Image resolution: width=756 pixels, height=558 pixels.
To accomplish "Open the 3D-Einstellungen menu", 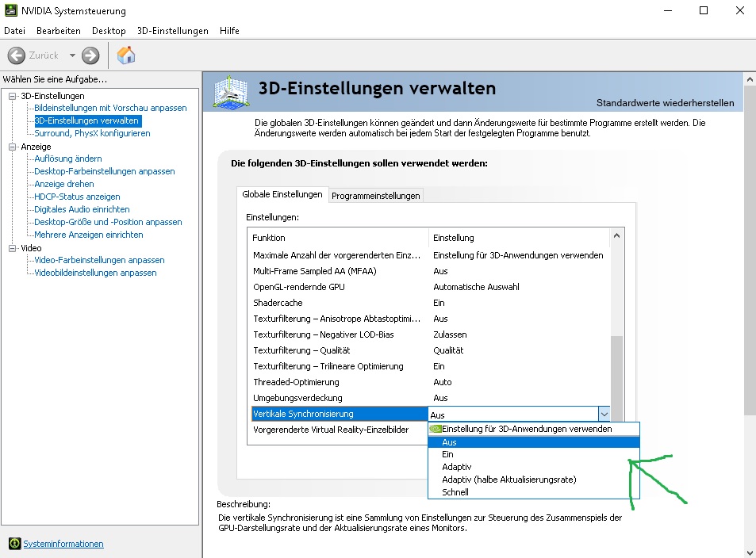I will [x=173, y=31].
